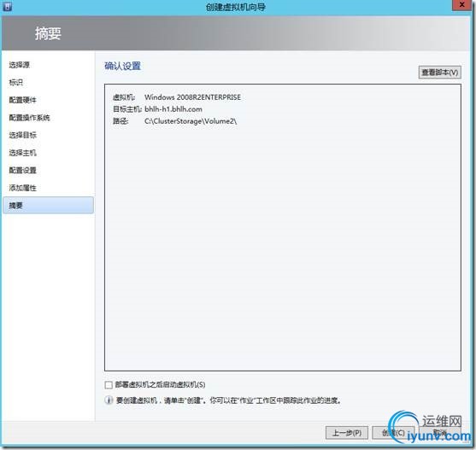This screenshot has width=476, height=450.
Task: Click the information icon beside the create hint
Action: 109,400
